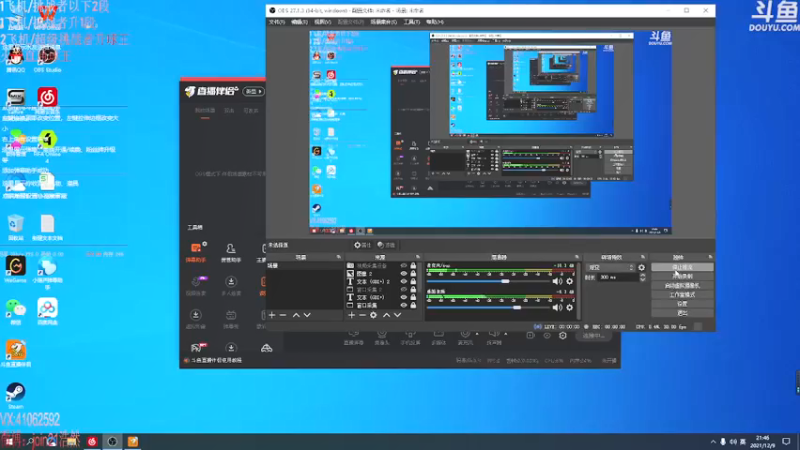Open the 腾讯QQ desktop icon
Image resolution: width=800 pixels, height=450 pixels.
click(15, 59)
